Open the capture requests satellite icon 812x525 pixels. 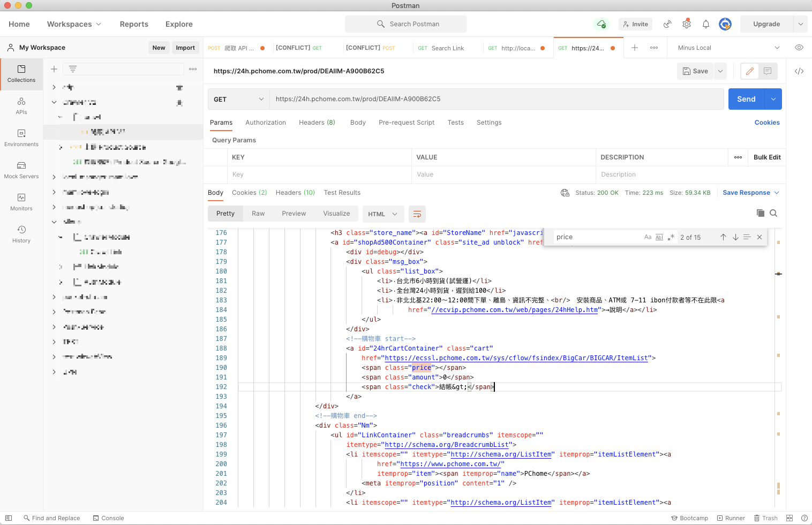(667, 24)
